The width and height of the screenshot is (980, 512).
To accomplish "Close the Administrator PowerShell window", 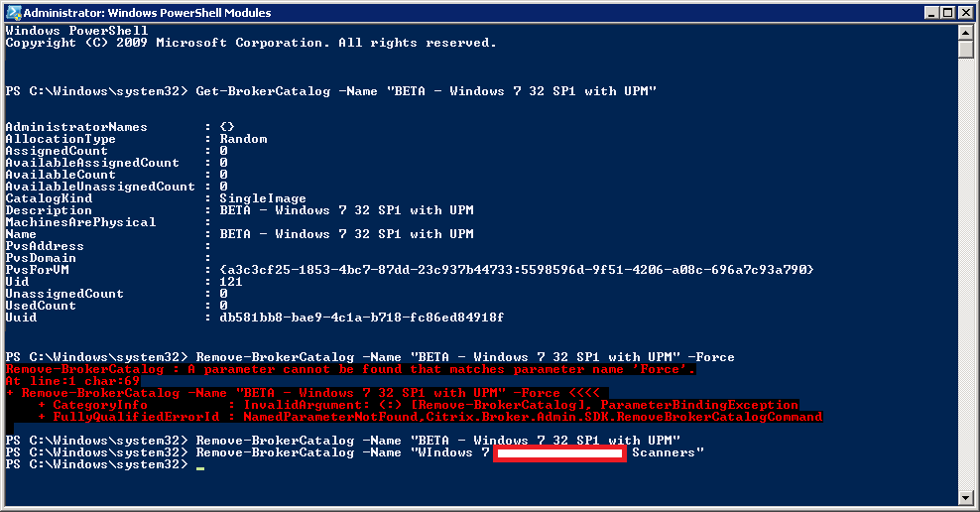I will click(965, 12).
